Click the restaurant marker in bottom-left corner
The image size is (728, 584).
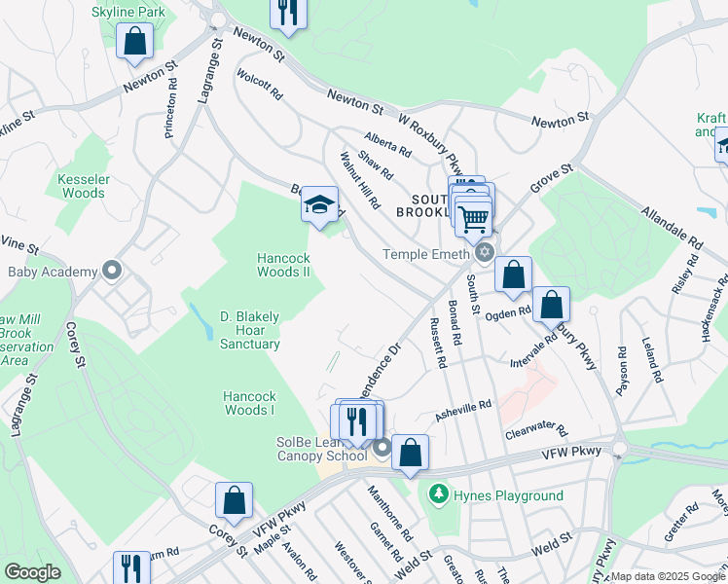tap(130, 567)
